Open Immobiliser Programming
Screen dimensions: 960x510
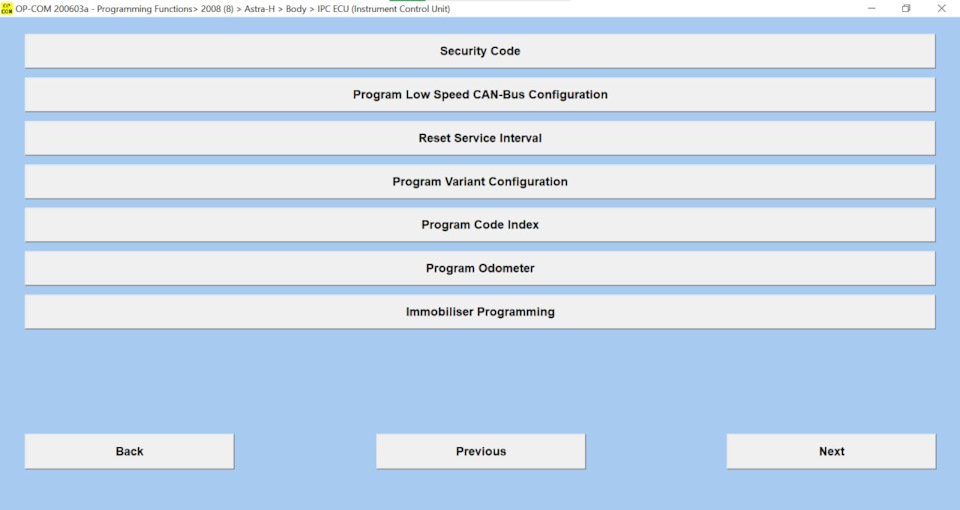480,312
